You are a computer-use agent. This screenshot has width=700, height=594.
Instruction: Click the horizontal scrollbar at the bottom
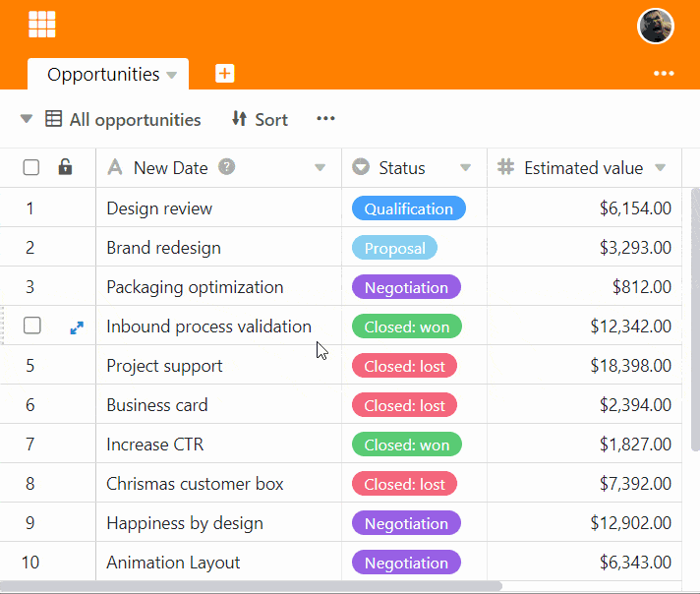pos(256,586)
